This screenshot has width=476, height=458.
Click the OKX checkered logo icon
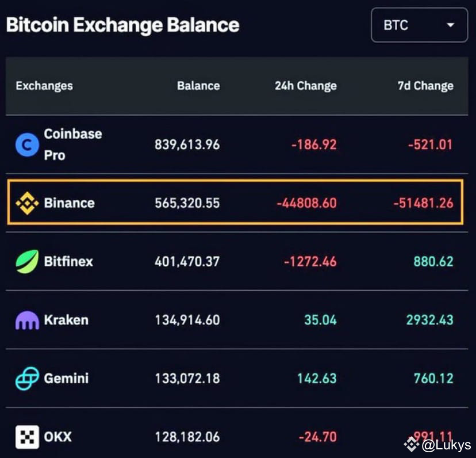point(27,437)
